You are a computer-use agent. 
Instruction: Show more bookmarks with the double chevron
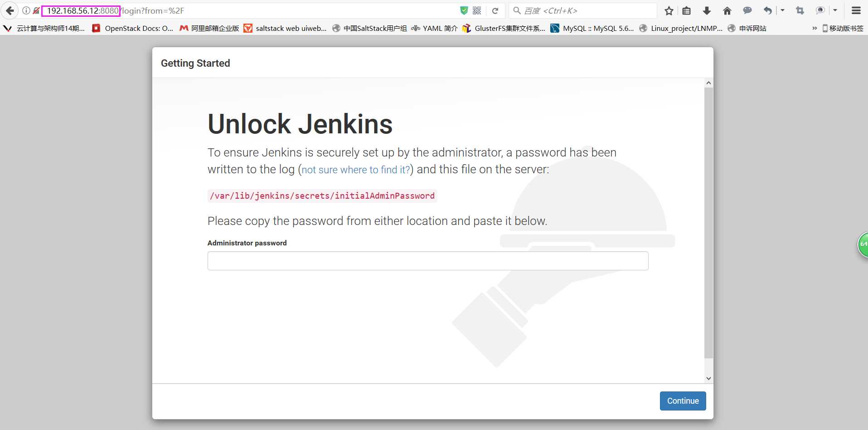coord(815,28)
